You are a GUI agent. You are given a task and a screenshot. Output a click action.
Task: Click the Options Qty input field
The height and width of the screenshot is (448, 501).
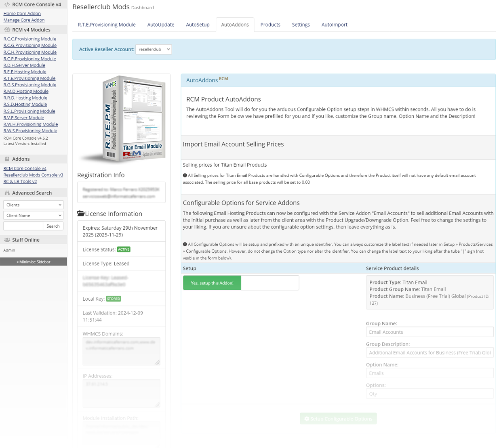pos(430,394)
